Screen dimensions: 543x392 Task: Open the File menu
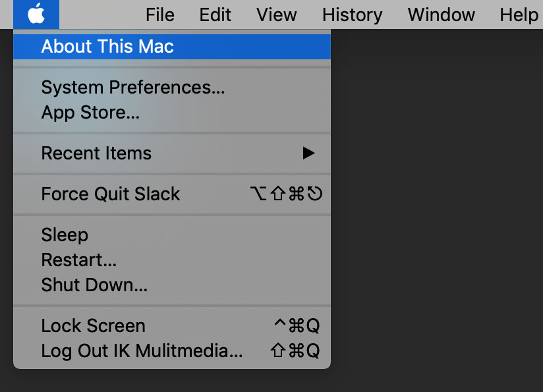[x=160, y=14]
